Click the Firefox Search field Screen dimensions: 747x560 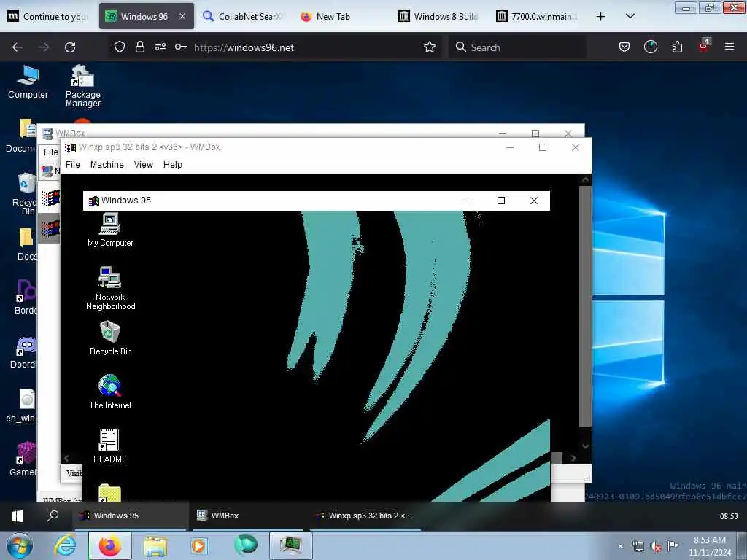519,47
